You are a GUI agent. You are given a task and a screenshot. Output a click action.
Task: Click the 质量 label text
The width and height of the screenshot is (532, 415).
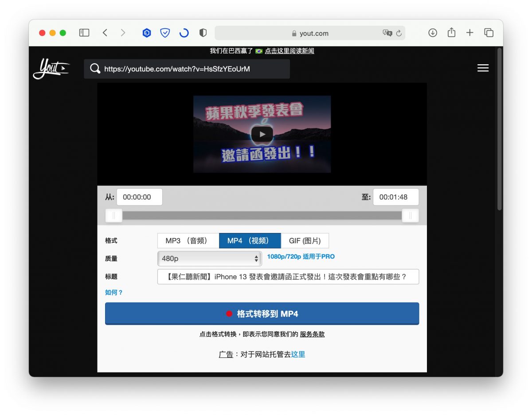pyautogui.click(x=111, y=259)
